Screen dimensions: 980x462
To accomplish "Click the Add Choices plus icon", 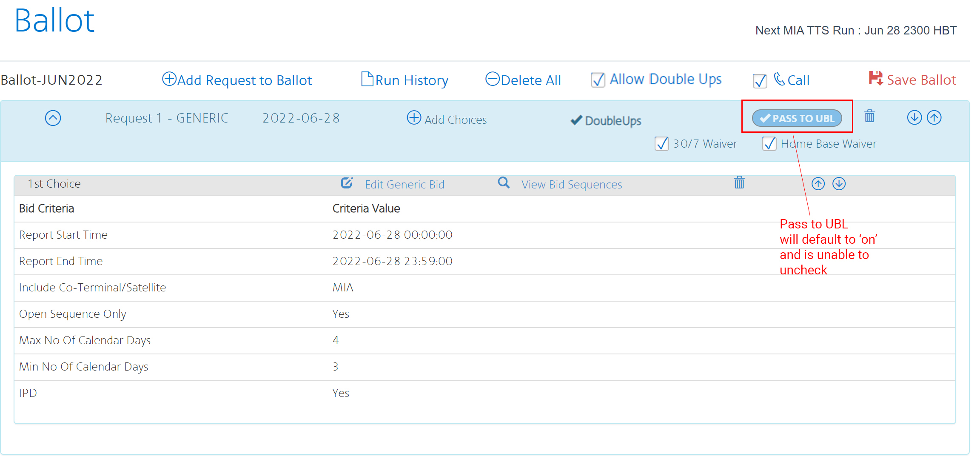I will (414, 117).
